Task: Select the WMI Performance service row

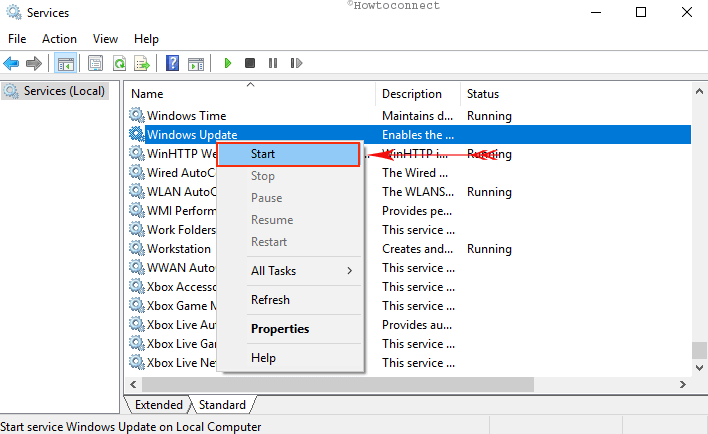Action: (x=409, y=211)
